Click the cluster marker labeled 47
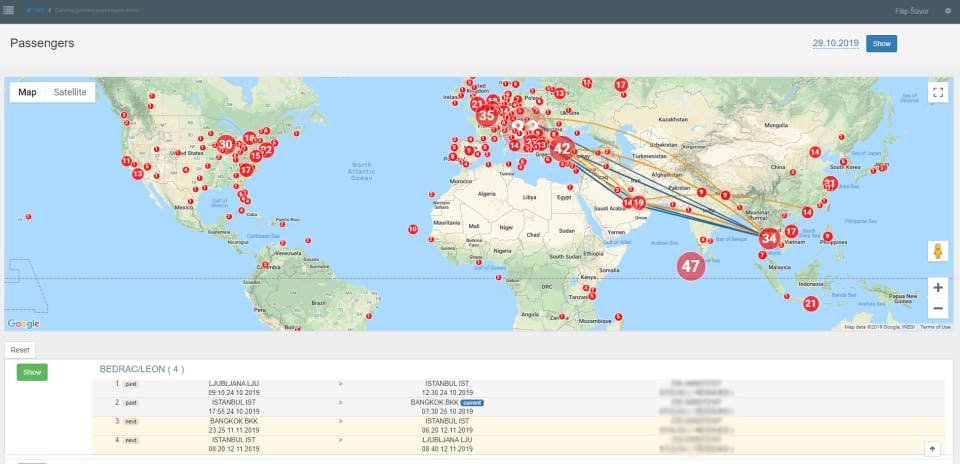Image resolution: width=960 pixels, height=464 pixels. [690, 266]
